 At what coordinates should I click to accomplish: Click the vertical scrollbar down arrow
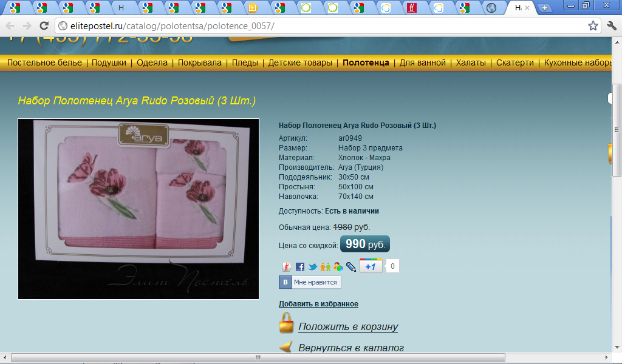click(617, 348)
